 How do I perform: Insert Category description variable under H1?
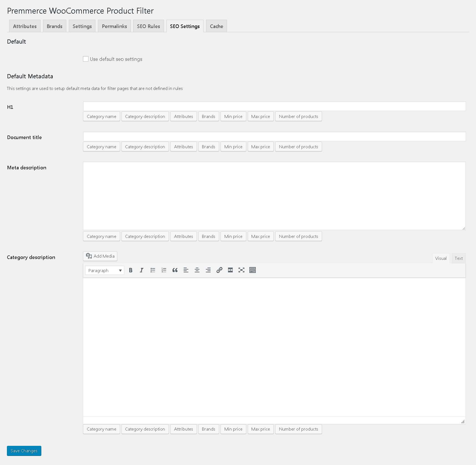145,116
